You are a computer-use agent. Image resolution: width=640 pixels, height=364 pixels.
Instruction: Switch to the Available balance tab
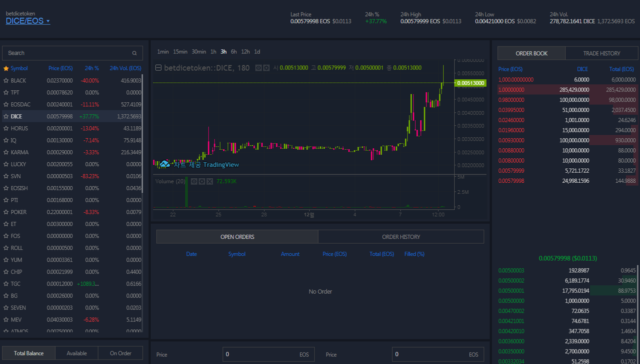pos(76,353)
